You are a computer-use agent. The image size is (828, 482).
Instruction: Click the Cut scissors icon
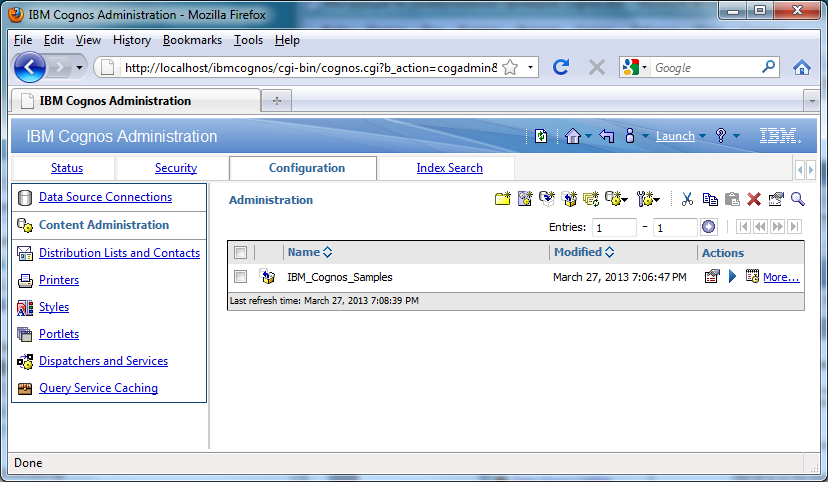[x=687, y=199]
